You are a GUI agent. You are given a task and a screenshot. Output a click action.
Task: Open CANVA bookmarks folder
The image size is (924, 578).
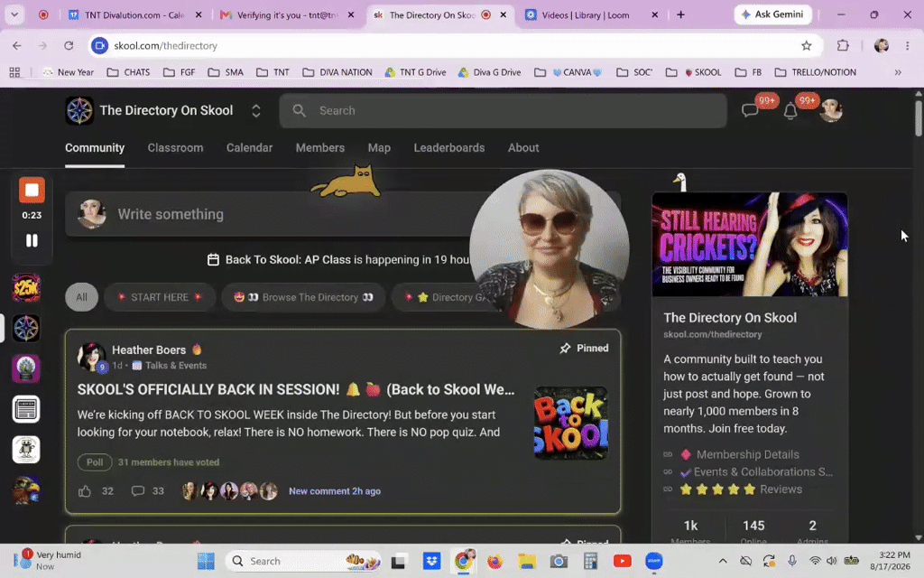click(x=568, y=72)
